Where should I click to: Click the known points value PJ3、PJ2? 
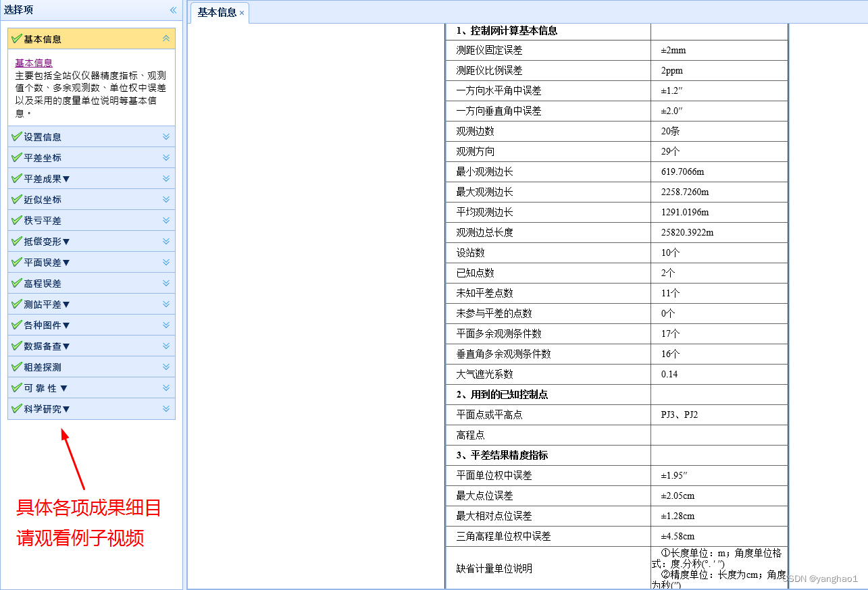(x=680, y=415)
